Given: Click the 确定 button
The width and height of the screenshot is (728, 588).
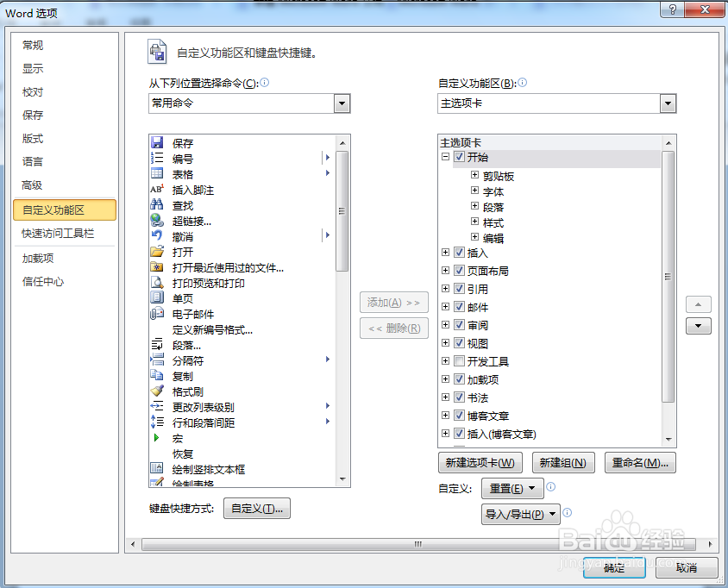Looking at the screenshot, I should tap(614, 567).
